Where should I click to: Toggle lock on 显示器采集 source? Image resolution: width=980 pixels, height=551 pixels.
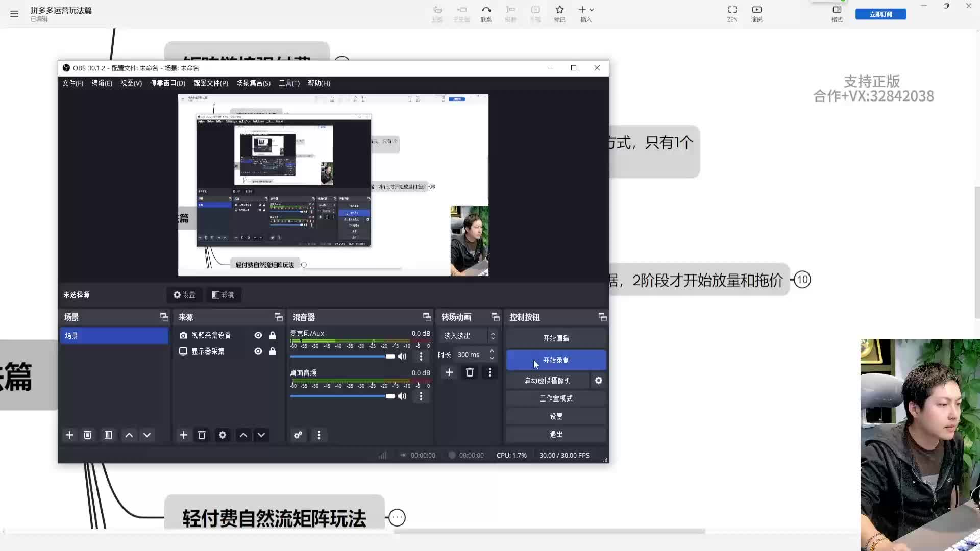[273, 351]
